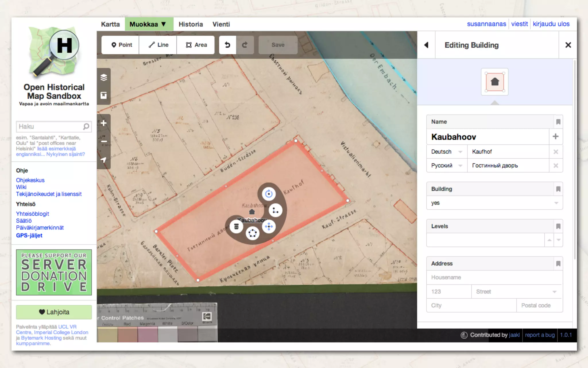Open the Muokkaa dropdown tab
The width and height of the screenshot is (588, 368).
149,24
